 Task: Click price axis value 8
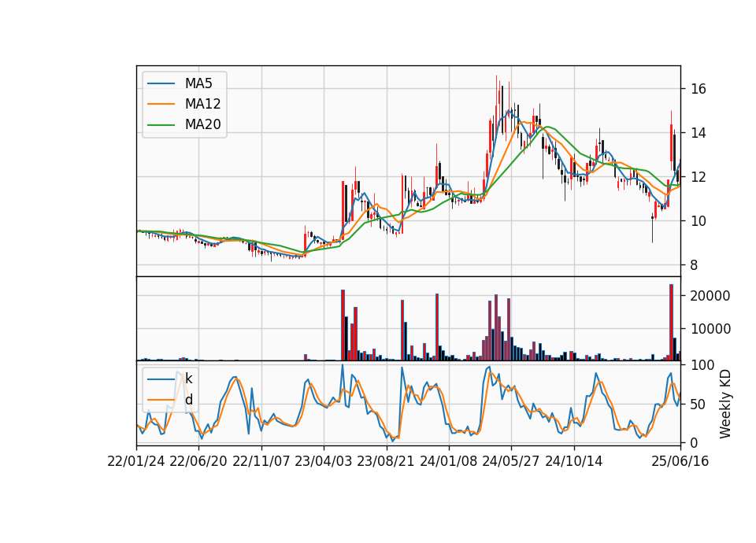point(695,265)
